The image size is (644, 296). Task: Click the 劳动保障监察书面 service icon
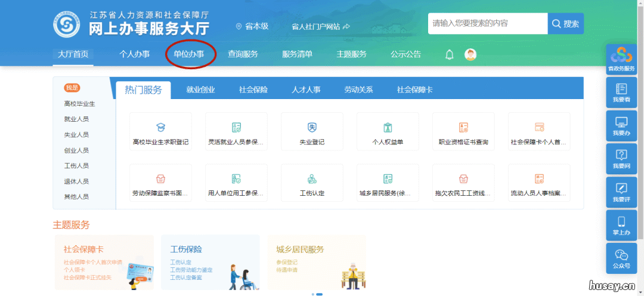160,179
